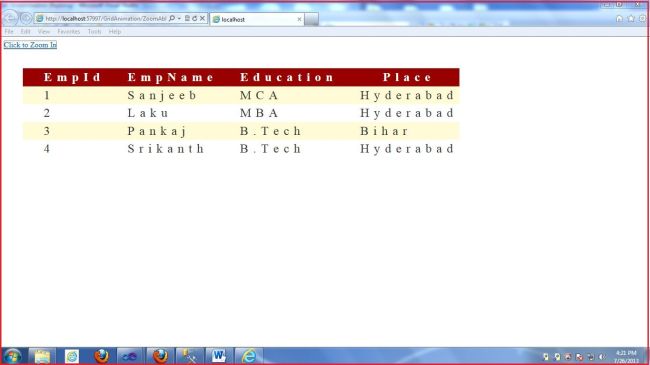Click the Education column header

click(x=287, y=77)
